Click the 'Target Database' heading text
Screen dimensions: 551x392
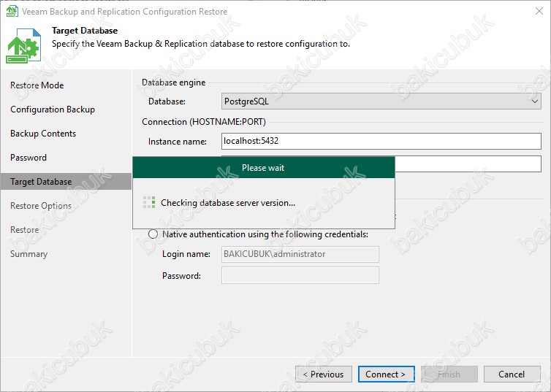coord(85,31)
